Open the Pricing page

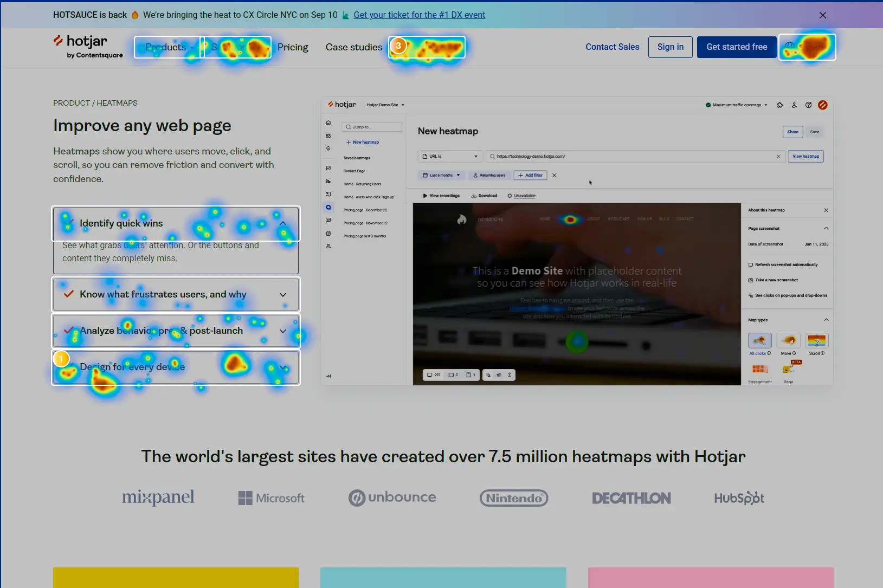pos(293,47)
